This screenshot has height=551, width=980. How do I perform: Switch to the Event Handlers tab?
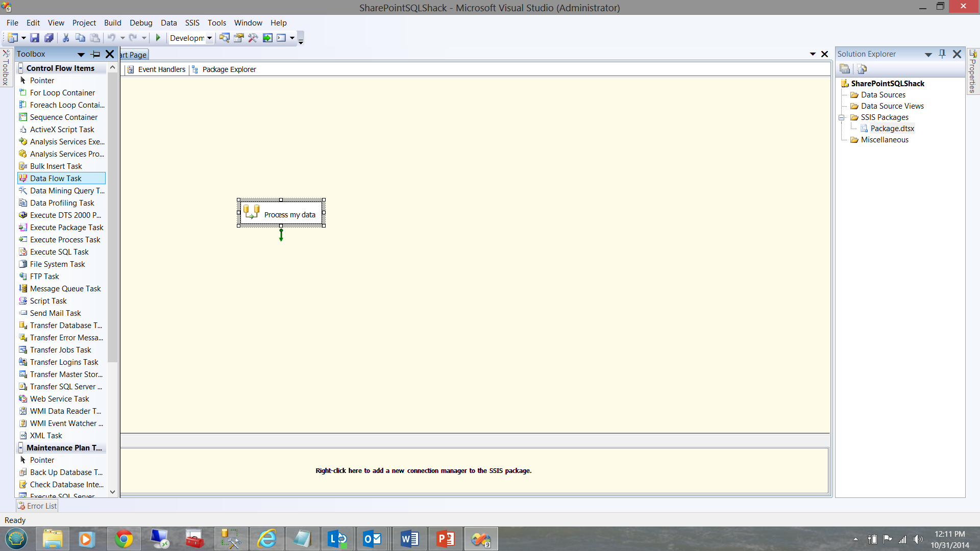161,69
